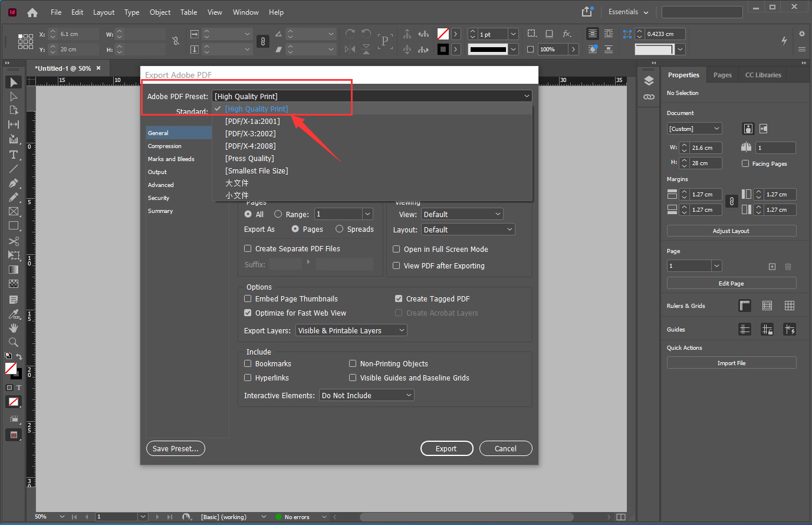The height and width of the screenshot is (525, 812).
Task: Select the Note tool
Action: 14,300
